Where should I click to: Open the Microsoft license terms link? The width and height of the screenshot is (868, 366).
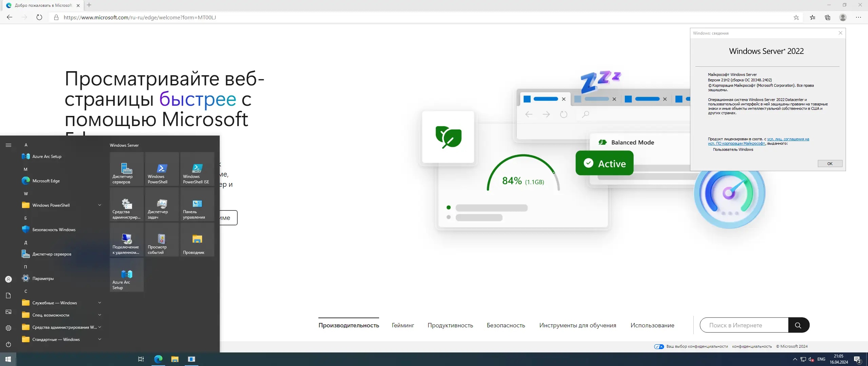(788, 139)
